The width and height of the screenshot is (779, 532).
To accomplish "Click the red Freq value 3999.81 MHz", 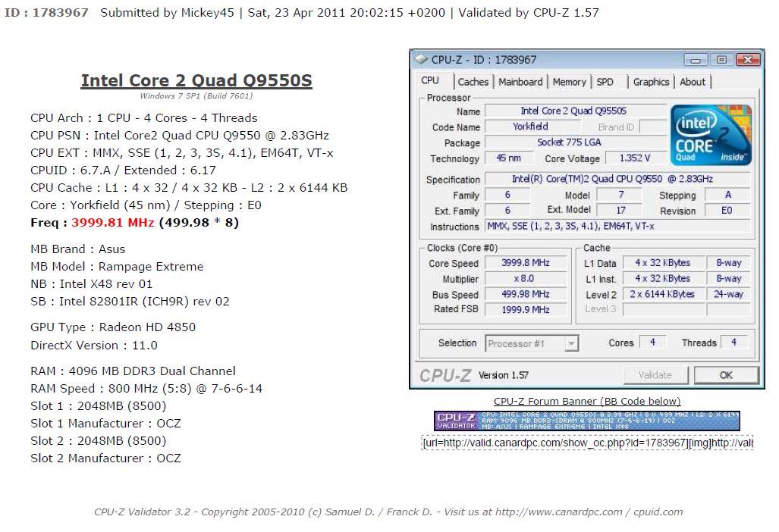I will coord(113,222).
